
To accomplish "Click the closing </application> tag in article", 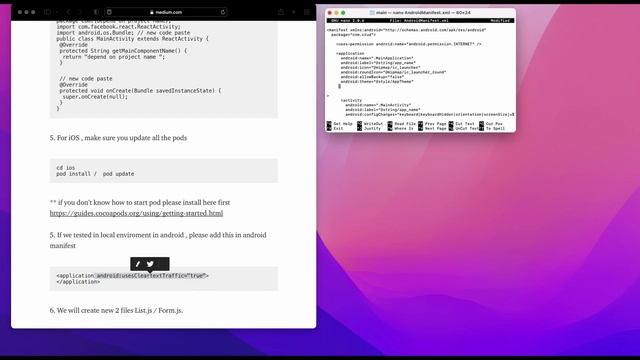I will (78, 282).
